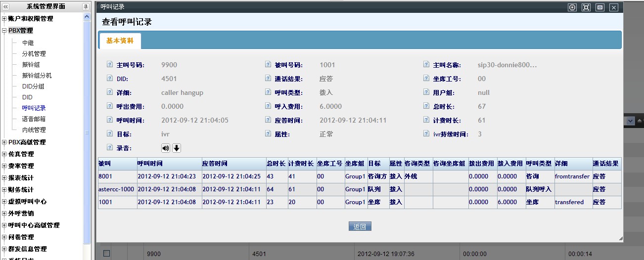Click the help icon beside 主叫号码

(x=110, y=65)
